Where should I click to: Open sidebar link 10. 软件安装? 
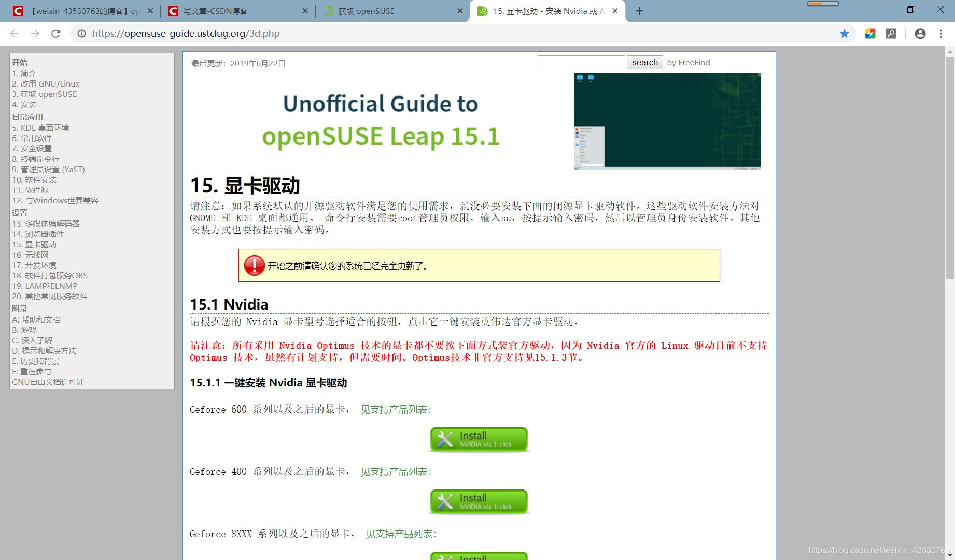coord(34,180)
